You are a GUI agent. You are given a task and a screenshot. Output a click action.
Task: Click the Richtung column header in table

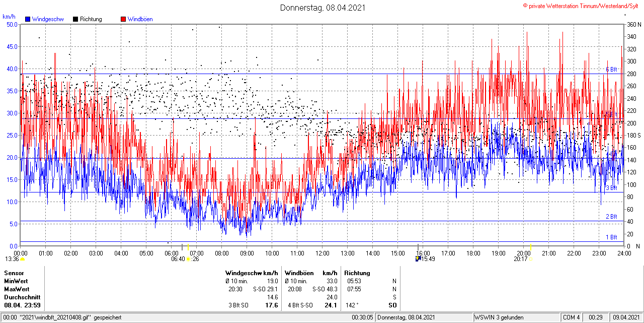[357, 273]
